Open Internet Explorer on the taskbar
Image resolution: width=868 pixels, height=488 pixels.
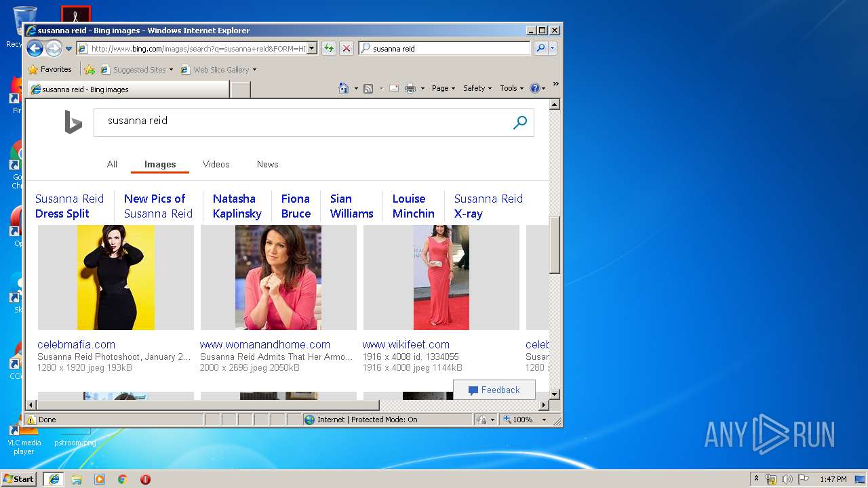tap(54, 479)
